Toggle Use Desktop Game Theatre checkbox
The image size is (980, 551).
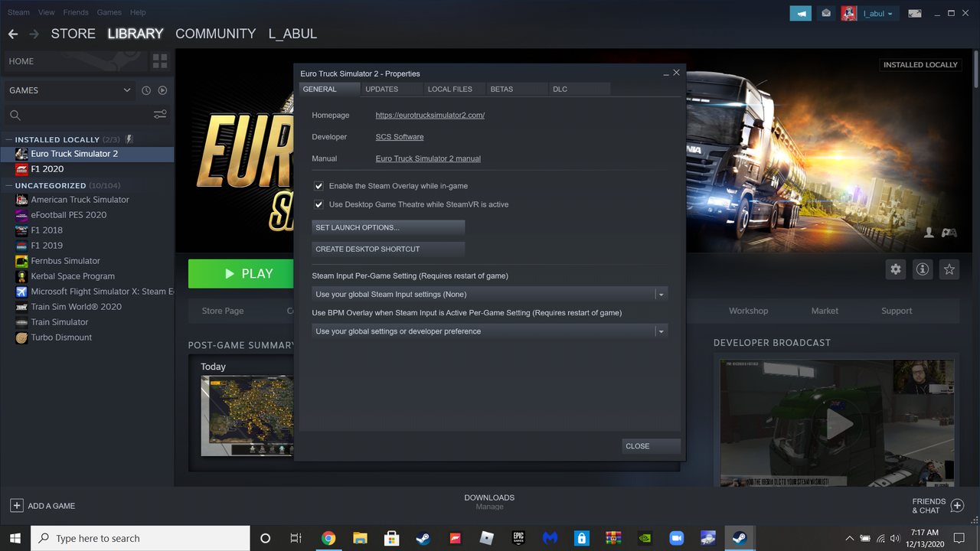coord(318,204)
